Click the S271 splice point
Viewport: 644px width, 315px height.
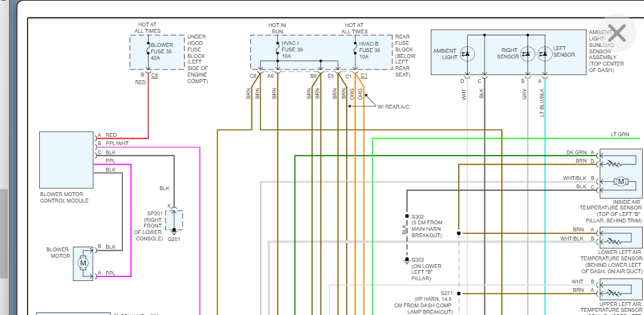click(x=459, y=292)
